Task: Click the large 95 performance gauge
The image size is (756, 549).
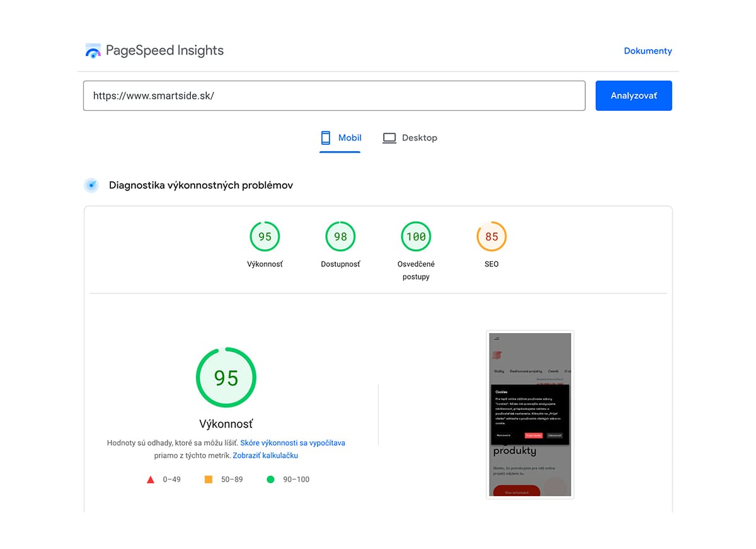Action: pos(226,378)
